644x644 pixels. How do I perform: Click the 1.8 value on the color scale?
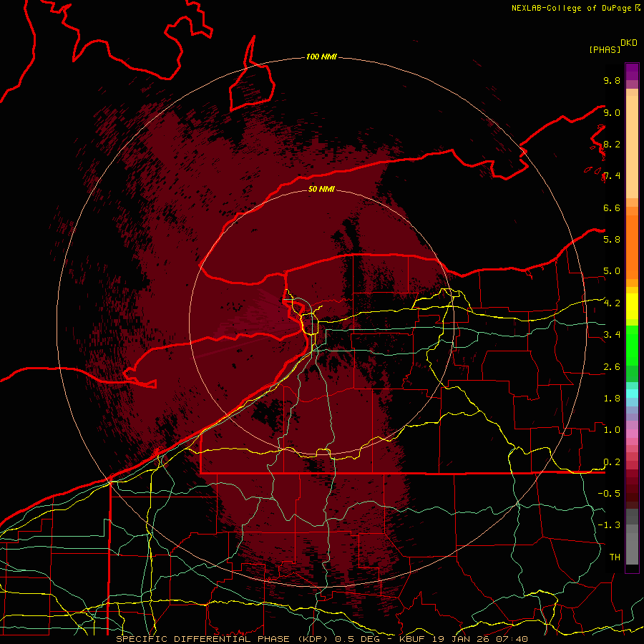[x=612, y=399]
